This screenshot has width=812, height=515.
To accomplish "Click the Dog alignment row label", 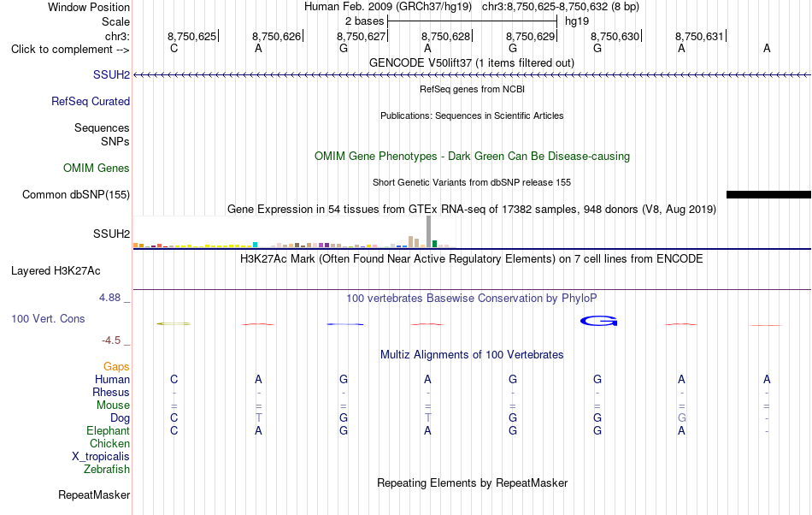I will [121, 417].
